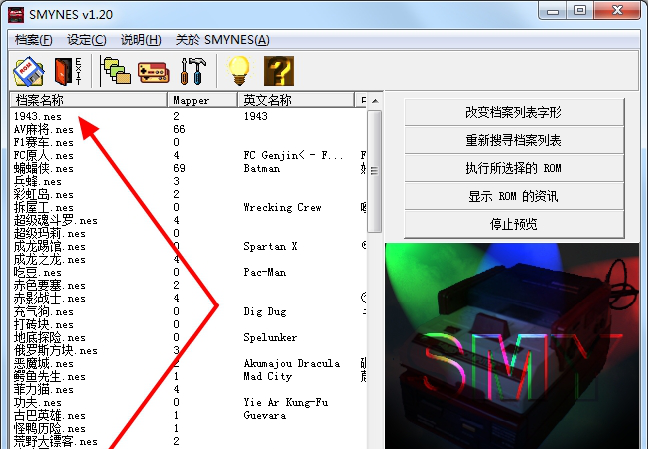Click the English name Batman
Image resolution: width=648 pixels, height=466 pixels.
[262, 169]
